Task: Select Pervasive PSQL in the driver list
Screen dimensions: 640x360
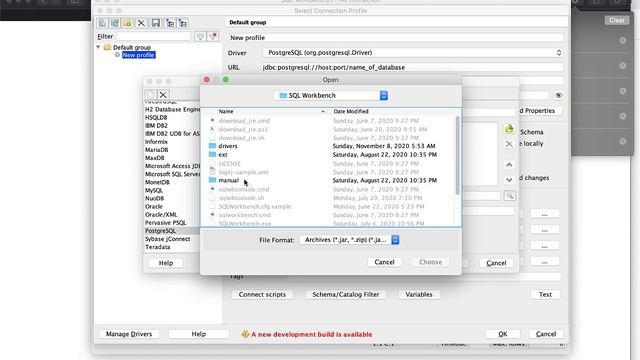Action: (x=166, y=223)
